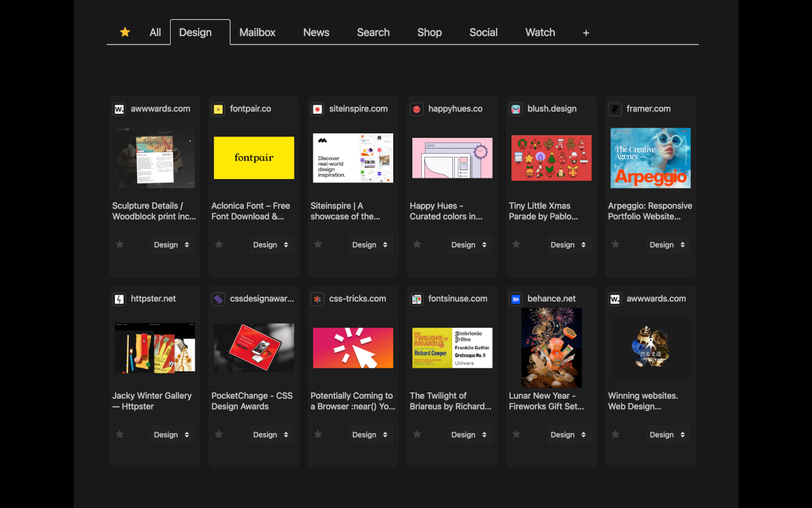Open PocketChange - CSS Design Awards link
The image size is (812, 508).
(x=252, y=401)
